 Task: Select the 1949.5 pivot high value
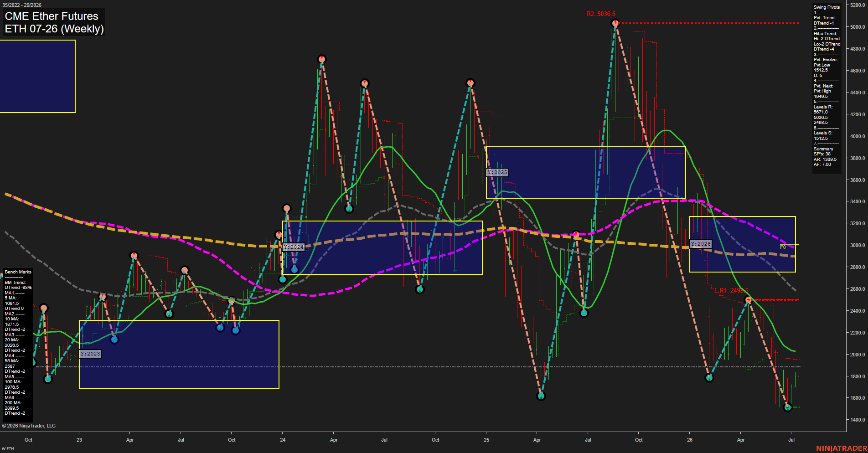click(821, 97)
